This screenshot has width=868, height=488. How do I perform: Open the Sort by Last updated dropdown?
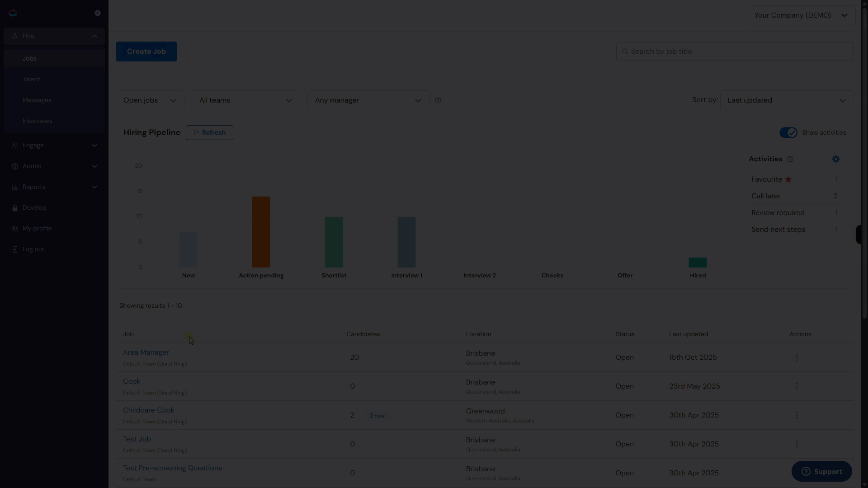(787, 100)
